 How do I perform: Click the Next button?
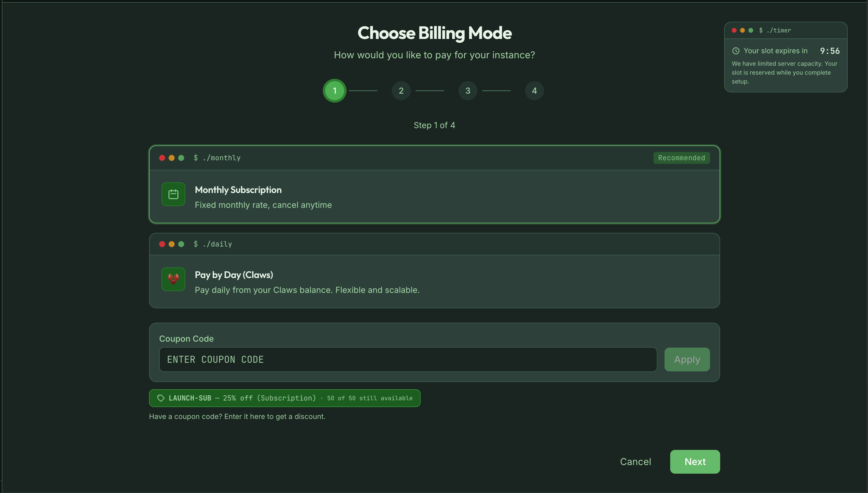695,461
